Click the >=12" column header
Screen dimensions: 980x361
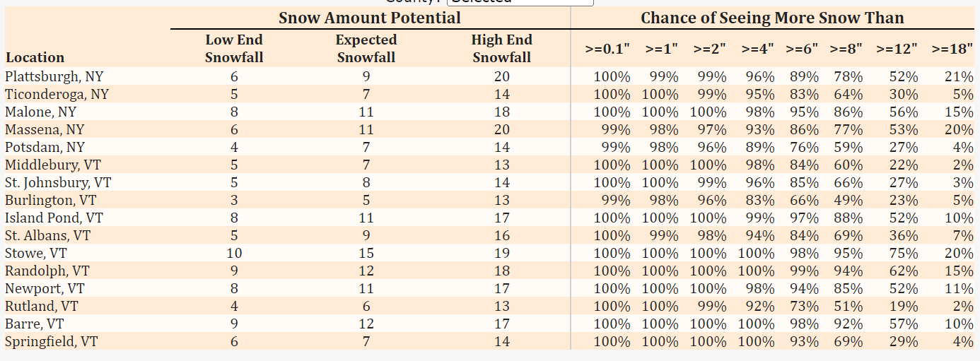coord(897,49)
